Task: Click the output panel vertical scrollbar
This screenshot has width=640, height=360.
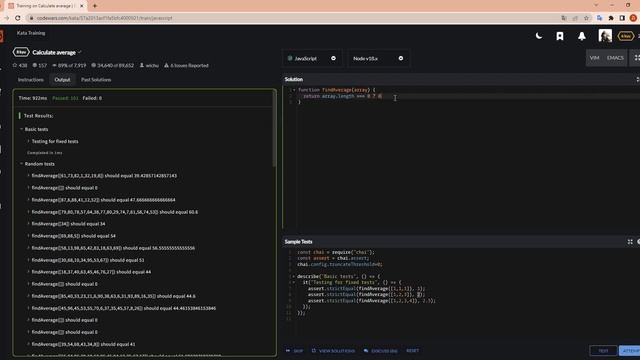Action: click(x=274, y=129)
